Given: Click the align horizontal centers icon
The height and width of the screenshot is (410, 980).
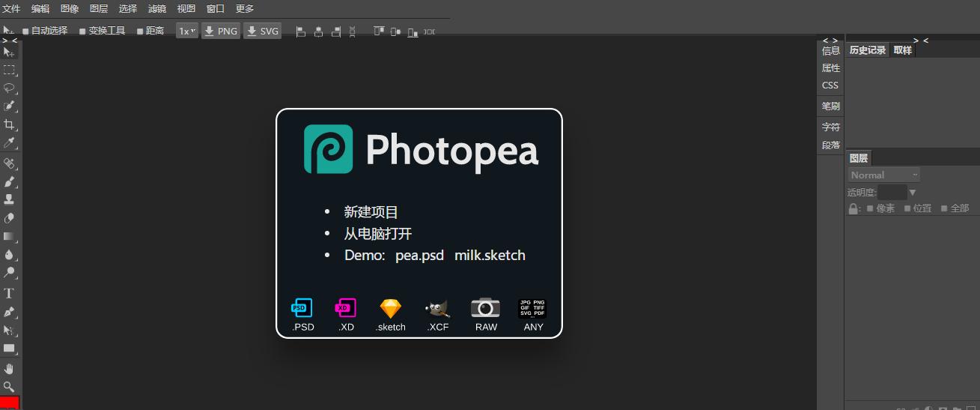Looking at the screenshot, I should pyautogui.click(x=319, y=31).
